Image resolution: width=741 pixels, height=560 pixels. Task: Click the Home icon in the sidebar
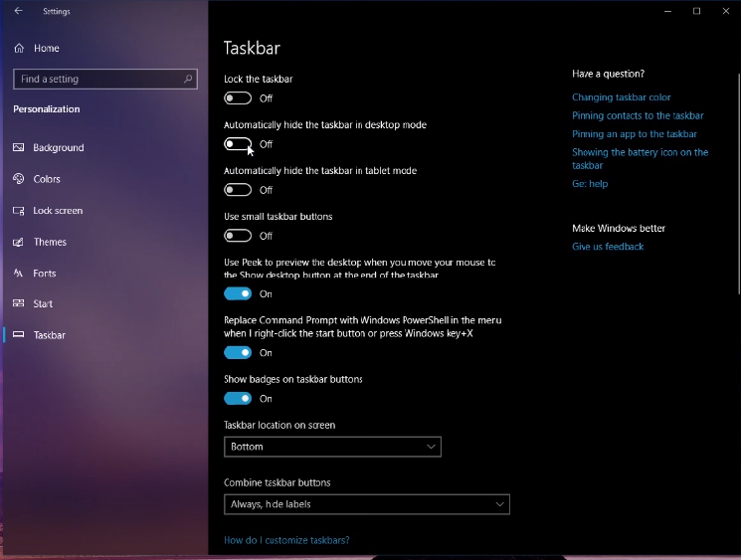[19, 48]
